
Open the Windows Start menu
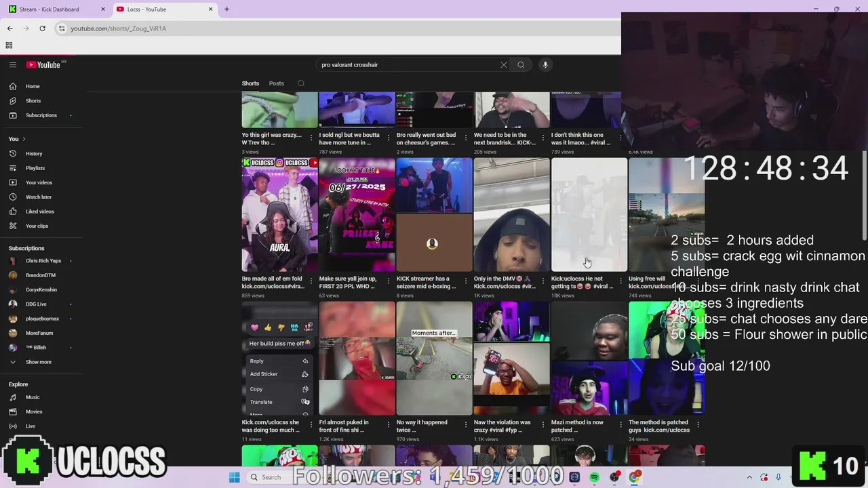click(x=234, y=477)
